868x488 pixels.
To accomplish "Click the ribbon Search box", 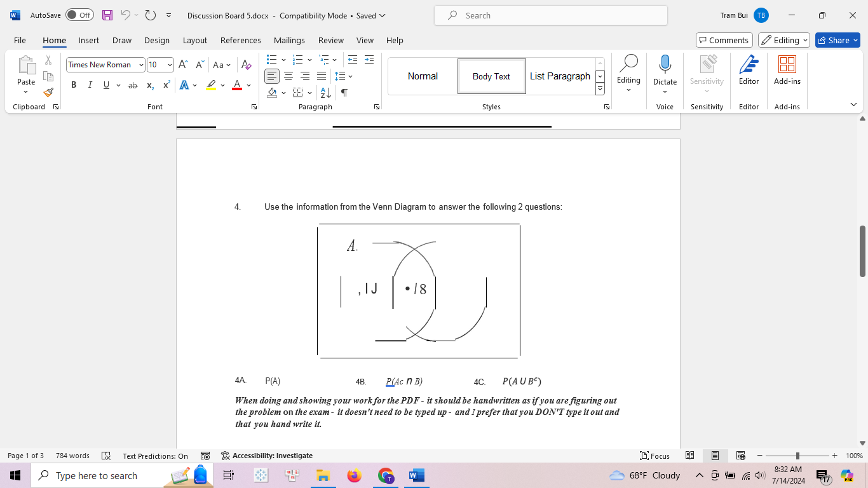I will click(551, 15).
